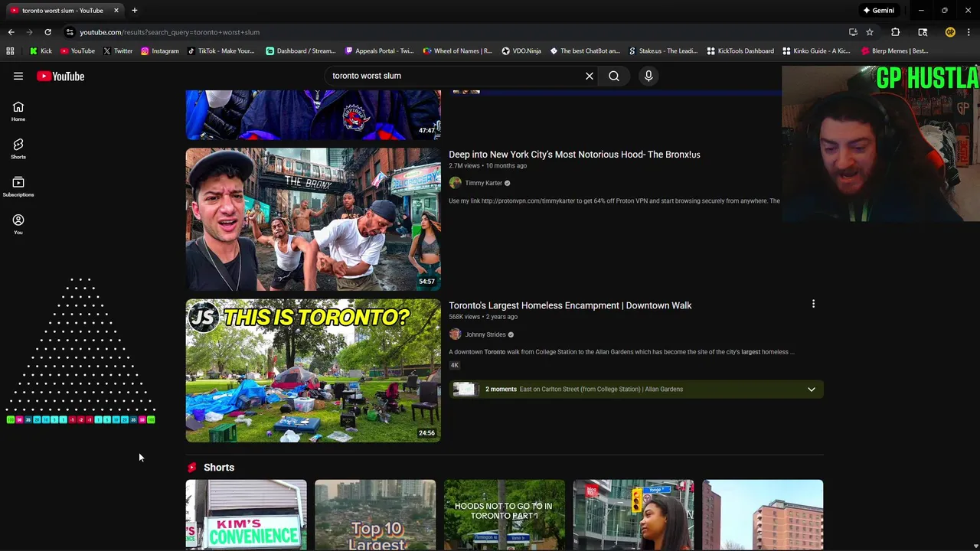This screenshot has width=980, height=551.
Task: Open Timmy Karter channel avatar
Action: (x=456, y=183)
